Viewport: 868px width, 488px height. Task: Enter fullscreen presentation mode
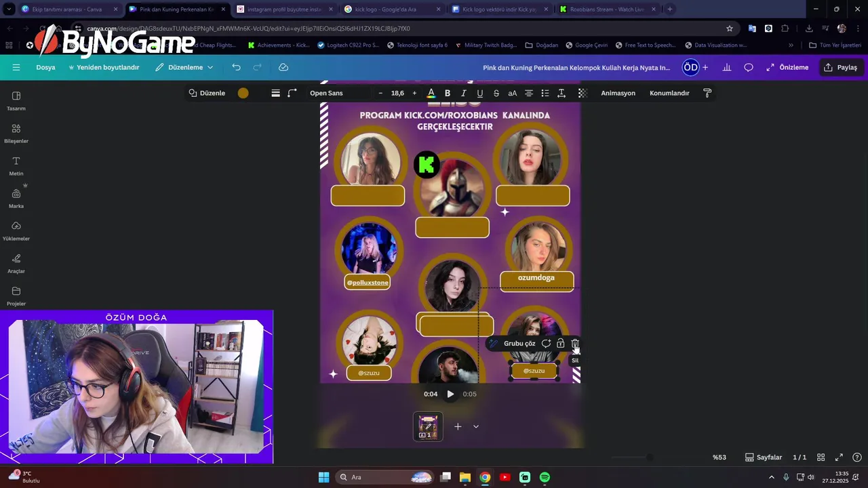(x=839, y=457)
